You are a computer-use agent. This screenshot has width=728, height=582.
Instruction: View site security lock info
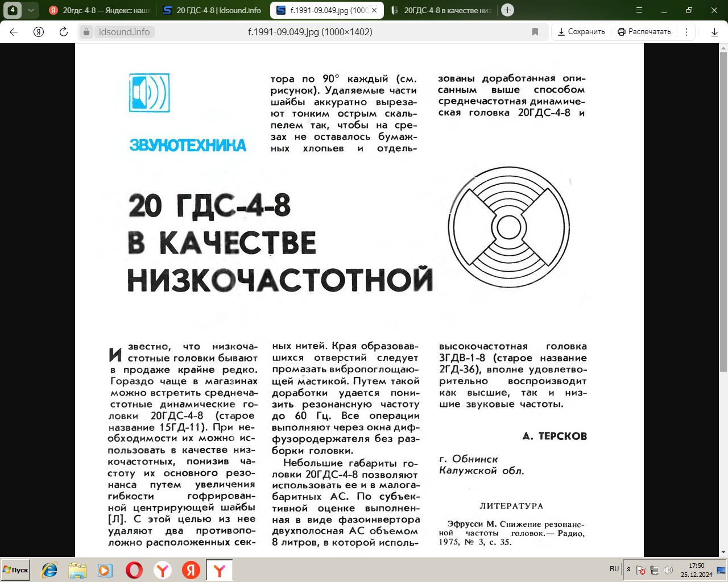pyautogui.click(x=86, y=32)
